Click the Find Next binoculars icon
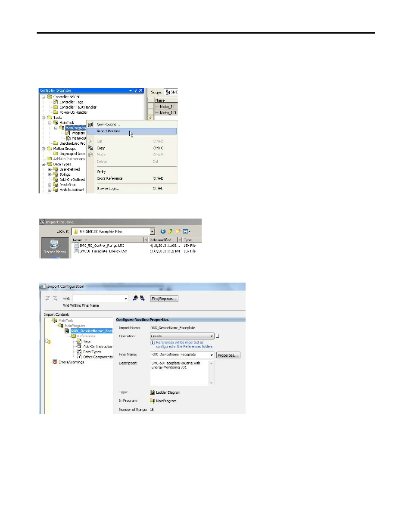 pyautogui.click(x=142, y=298)
